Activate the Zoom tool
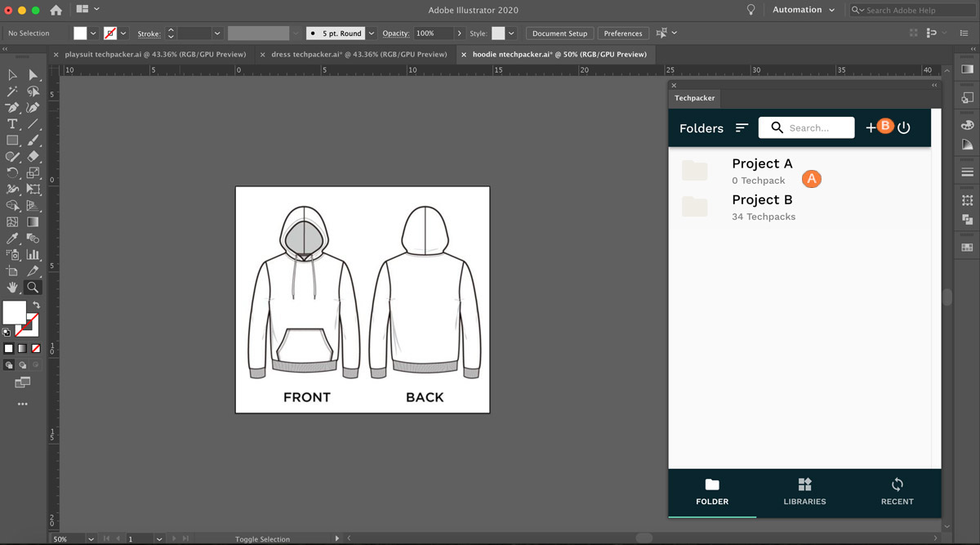Screen dimensions: 980x545 33,288
